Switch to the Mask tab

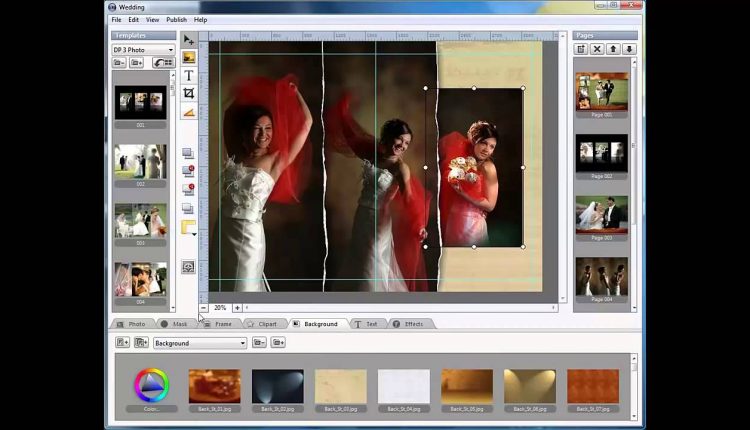click(175, 324)
